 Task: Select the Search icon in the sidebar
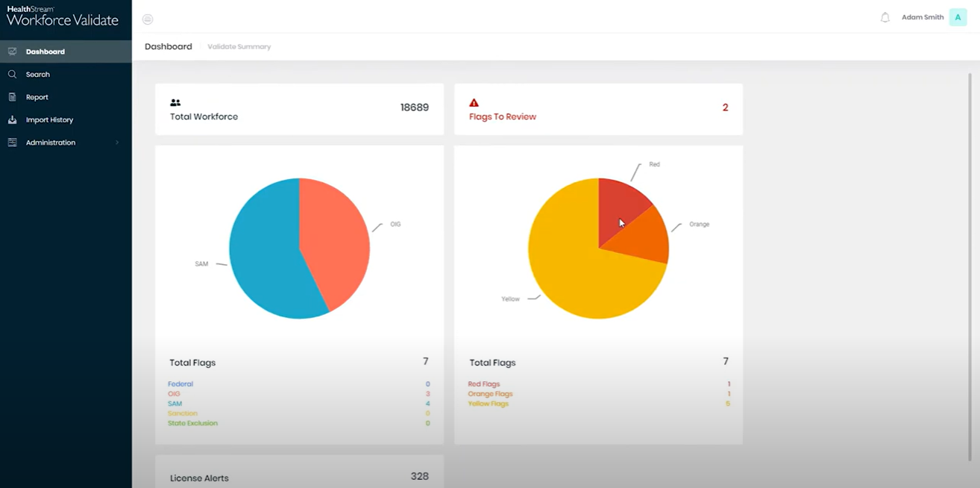click(11, 74)
